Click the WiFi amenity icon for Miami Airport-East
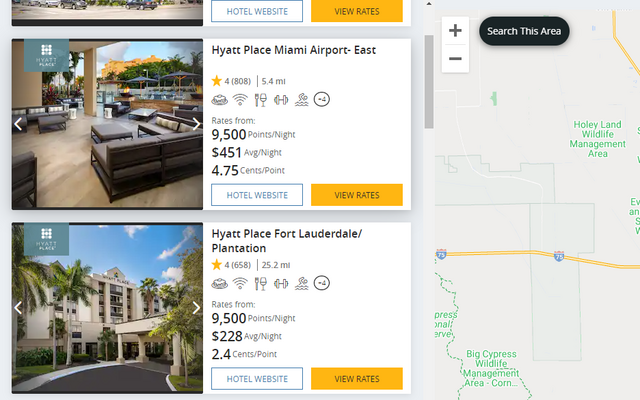 coord(240,100)
